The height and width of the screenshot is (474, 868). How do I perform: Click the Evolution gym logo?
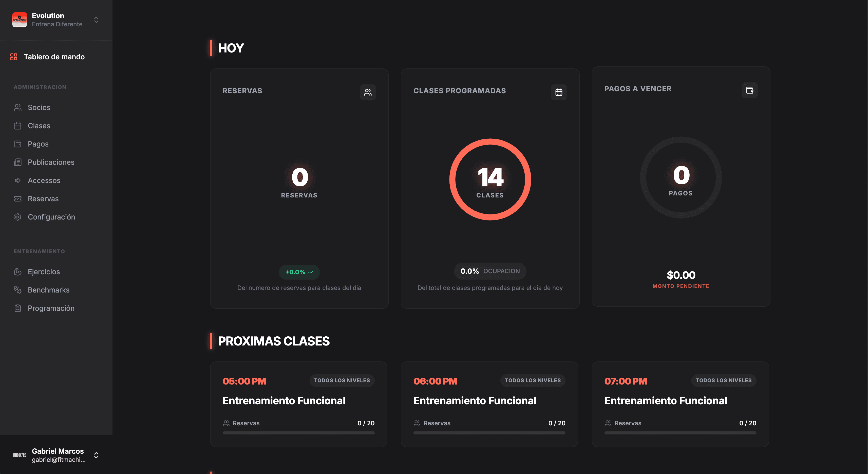20,20
